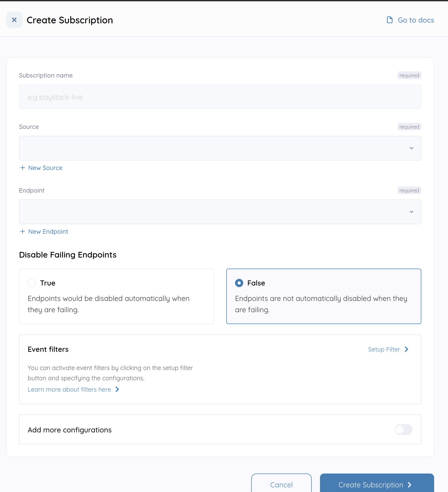This screenshot has height=492, width=448.
Task: Click the Cancel button
Action: click(x=281, y=485)
